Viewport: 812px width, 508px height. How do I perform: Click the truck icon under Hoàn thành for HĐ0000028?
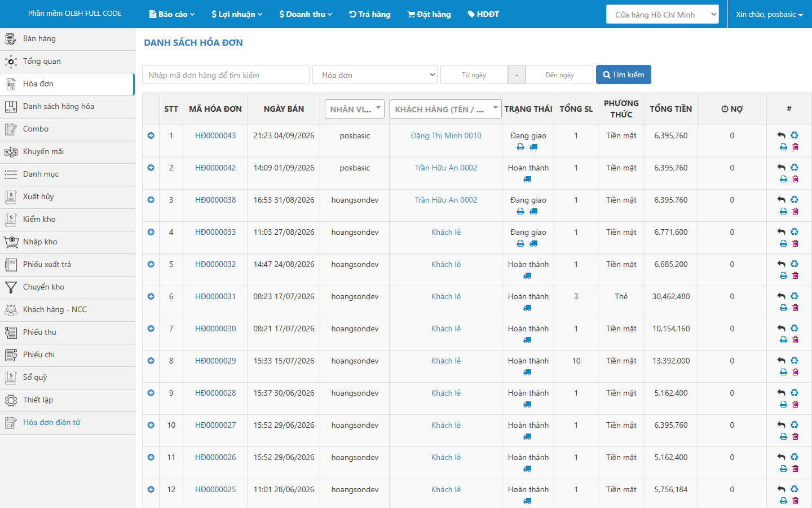pyautogui.click(x=527, y=405)
